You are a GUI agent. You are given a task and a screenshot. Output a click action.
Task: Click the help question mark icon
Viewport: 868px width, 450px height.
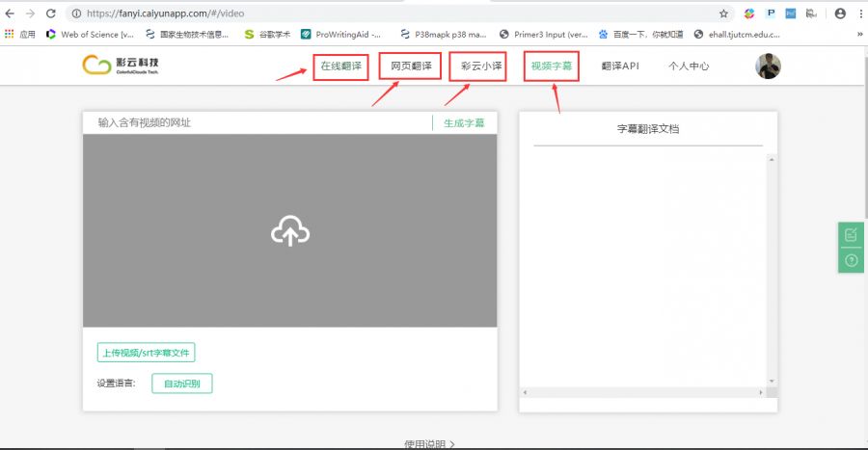coord(851,260)
